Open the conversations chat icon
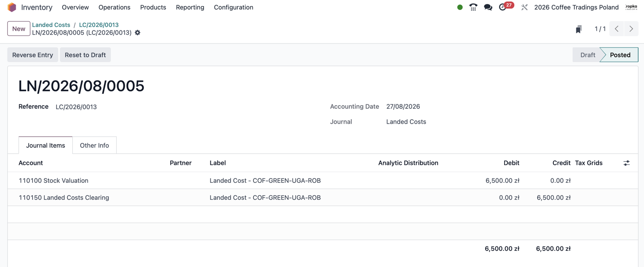644x267 pixels. [x=488, y=7]
